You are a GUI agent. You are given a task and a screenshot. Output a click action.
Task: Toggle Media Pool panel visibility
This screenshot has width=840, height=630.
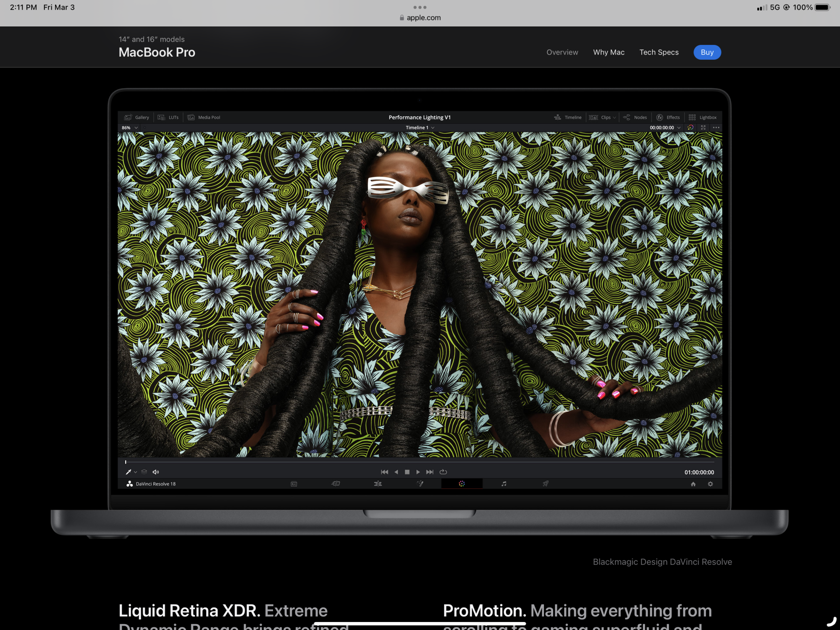click(x=204, y=117)
